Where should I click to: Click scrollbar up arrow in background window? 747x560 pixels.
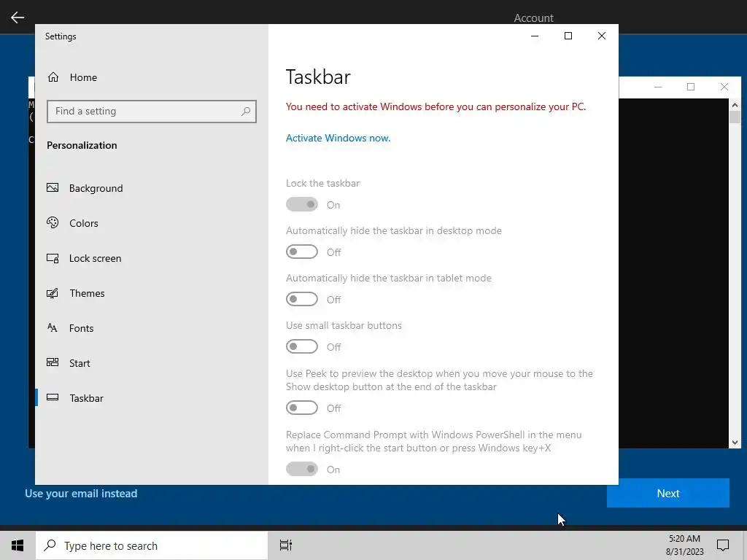click(x=735, y=105)
